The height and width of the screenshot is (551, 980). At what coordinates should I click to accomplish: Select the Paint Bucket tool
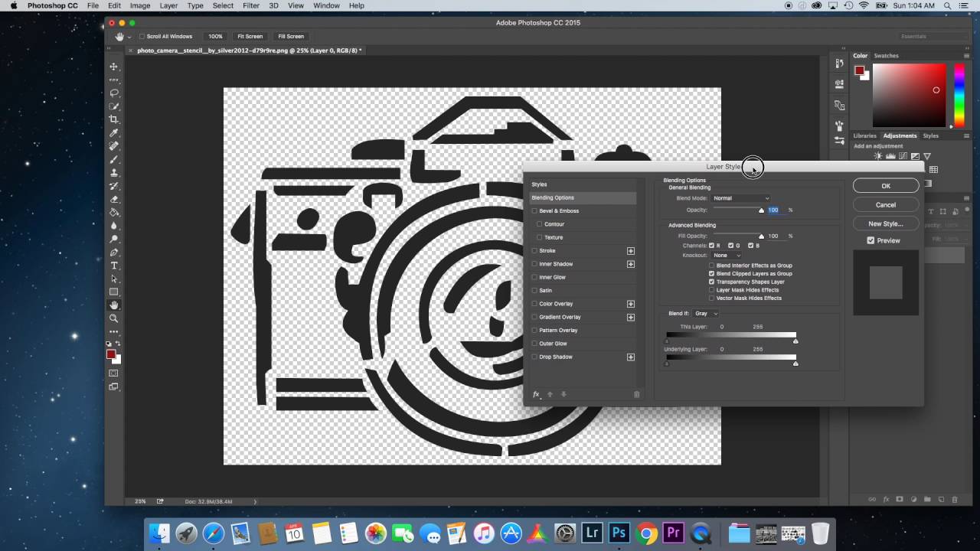click(114, 213)
